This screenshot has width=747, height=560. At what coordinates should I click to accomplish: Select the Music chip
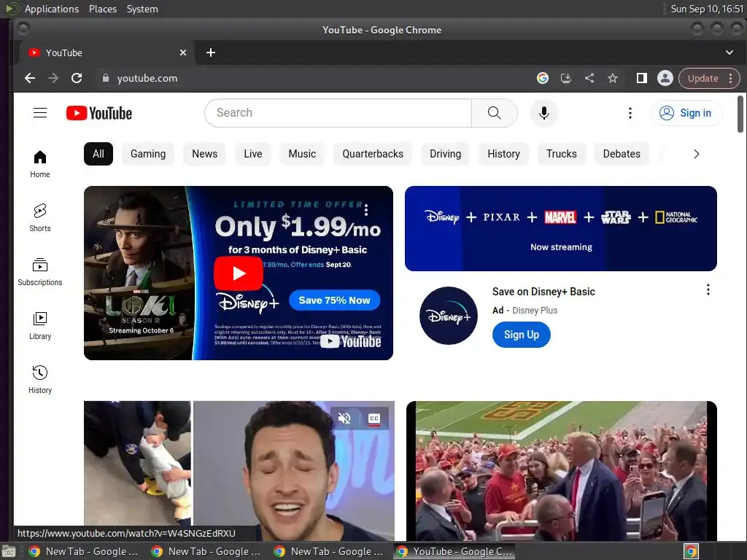pos(302,154)
